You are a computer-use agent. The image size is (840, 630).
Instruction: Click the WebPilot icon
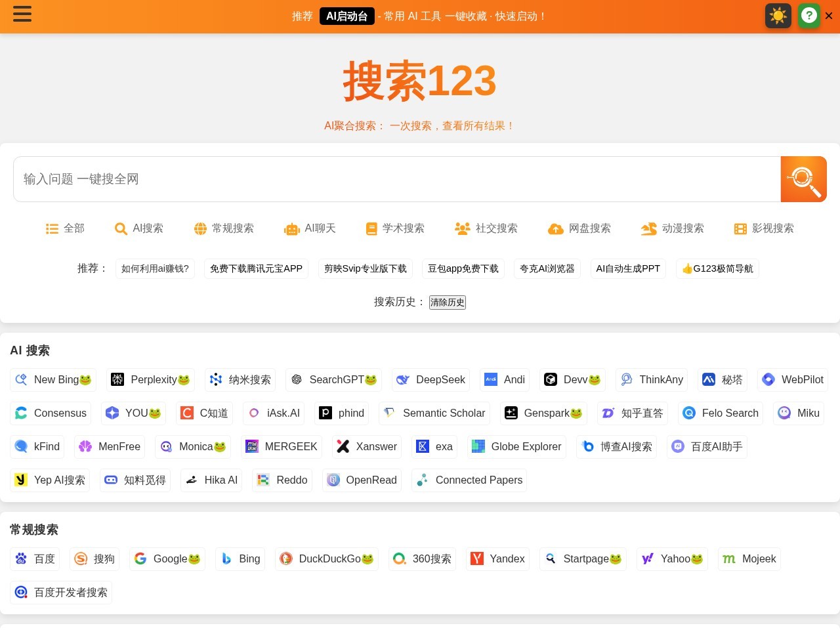[768, 379]
